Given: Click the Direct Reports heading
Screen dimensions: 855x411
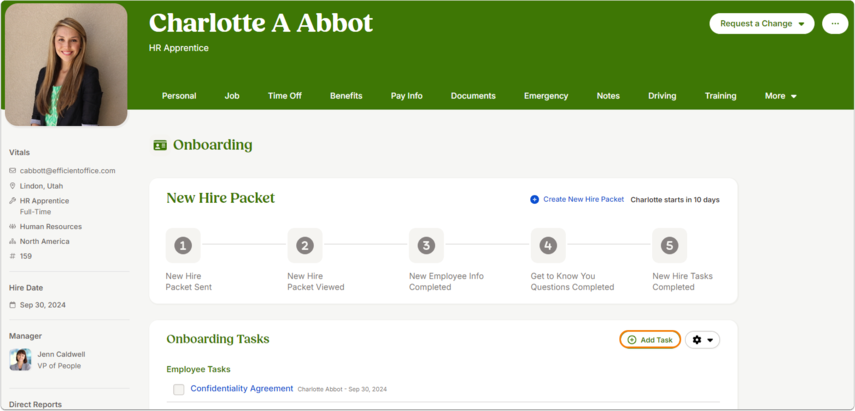Looking at the screenshot, I should pos(35,404).
